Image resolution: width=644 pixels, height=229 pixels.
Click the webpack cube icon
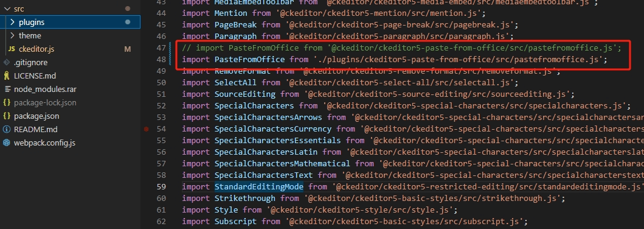pyautogui.click(x=7, y=143)
